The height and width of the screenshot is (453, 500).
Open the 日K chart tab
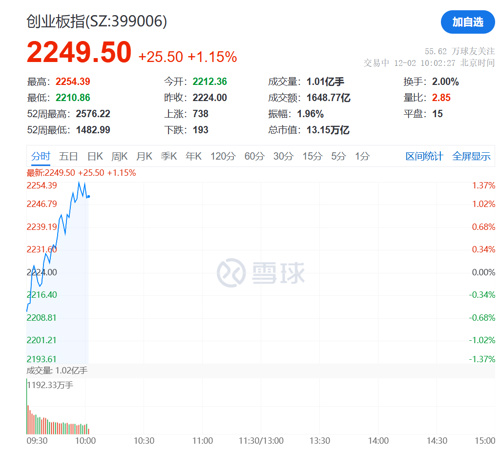95,156
